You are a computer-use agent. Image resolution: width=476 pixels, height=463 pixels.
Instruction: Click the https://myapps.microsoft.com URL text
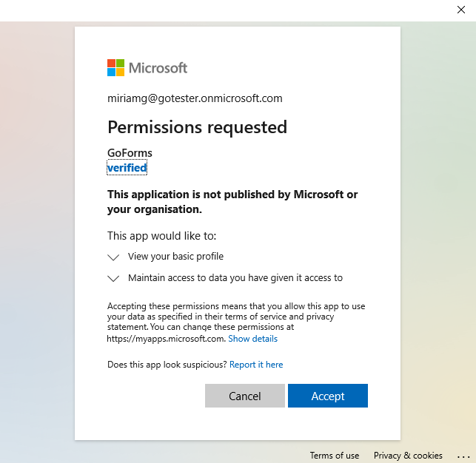click(166, 339)
